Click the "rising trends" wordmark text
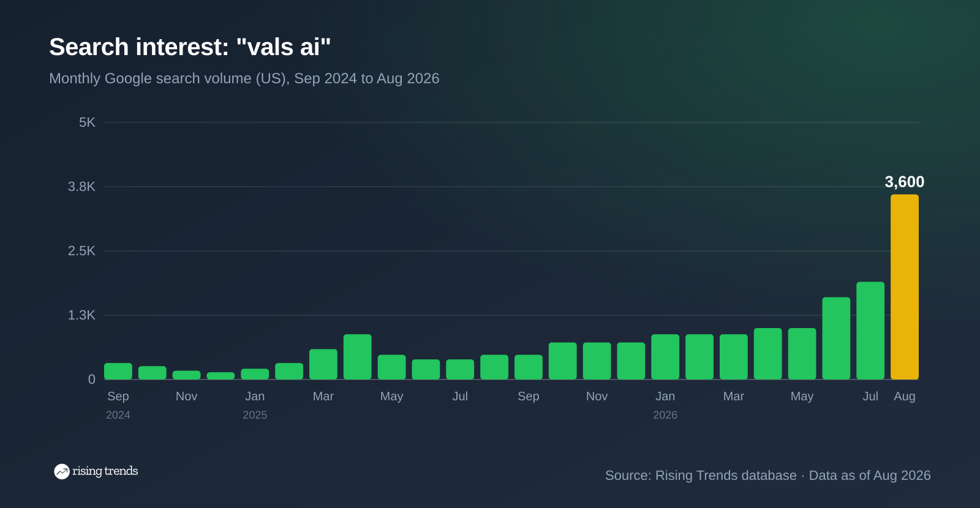Image resolution: width=980 pixels, height=508 pixels. [x=105, y=471]
